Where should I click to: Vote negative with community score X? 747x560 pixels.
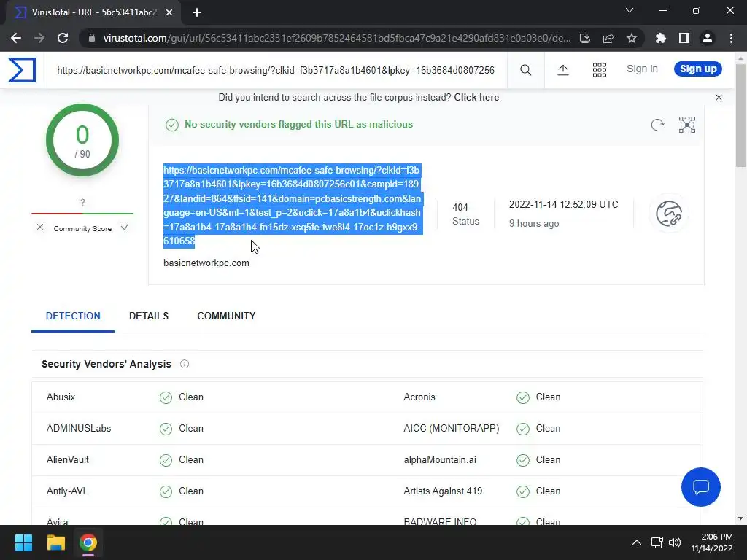(x=40, y=227)
